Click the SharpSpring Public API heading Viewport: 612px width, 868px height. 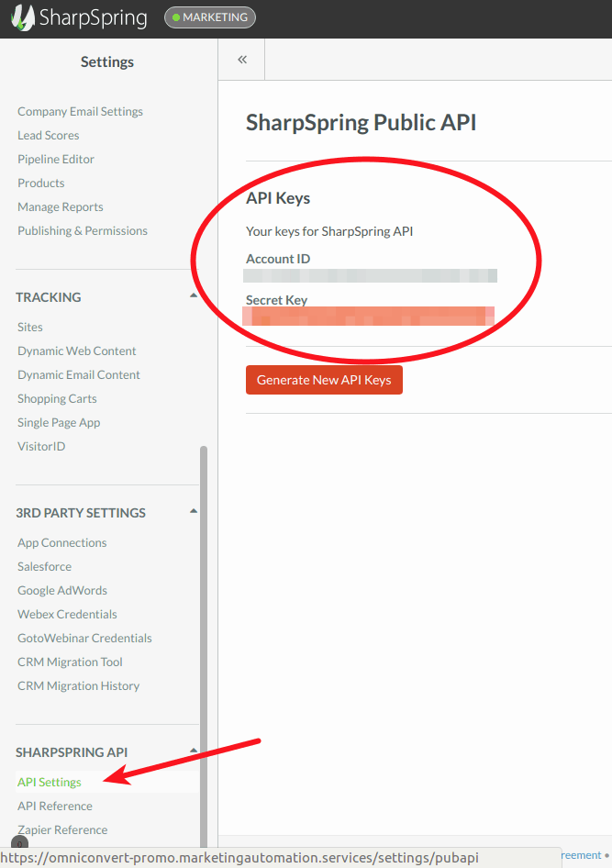[x=361, y=122]
